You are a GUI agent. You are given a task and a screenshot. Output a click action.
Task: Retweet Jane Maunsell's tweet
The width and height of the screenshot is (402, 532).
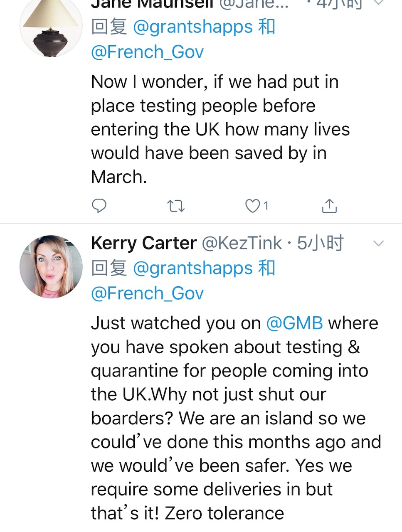(175, 206)
